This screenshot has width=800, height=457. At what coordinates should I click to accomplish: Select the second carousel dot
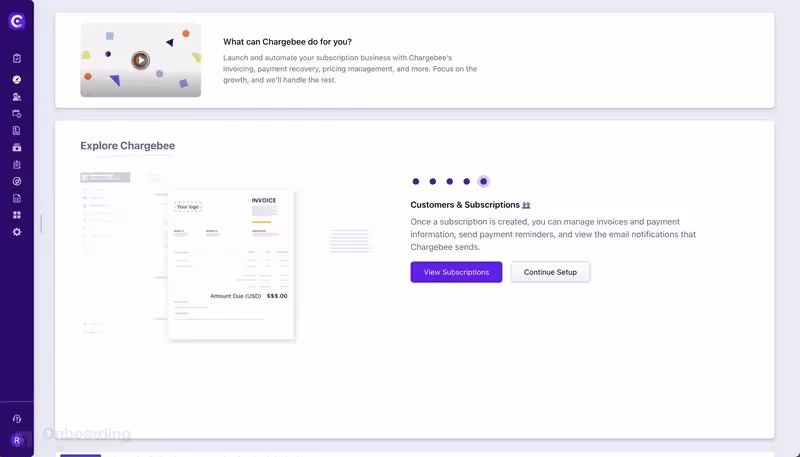(433, 182)
